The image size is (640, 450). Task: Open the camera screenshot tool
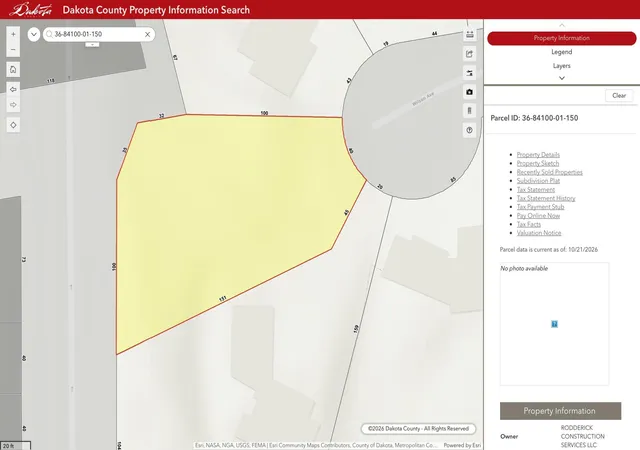tap(469, 92)
